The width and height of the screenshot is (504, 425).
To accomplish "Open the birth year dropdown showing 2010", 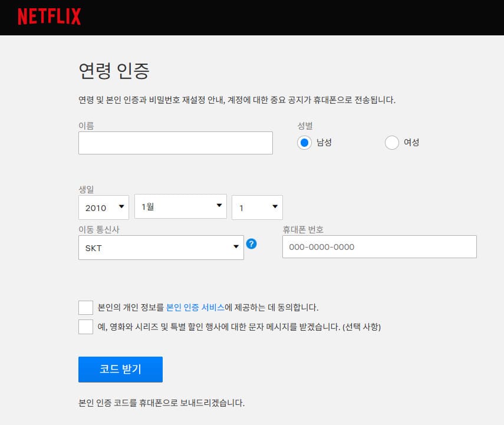I will coord(103,207).
